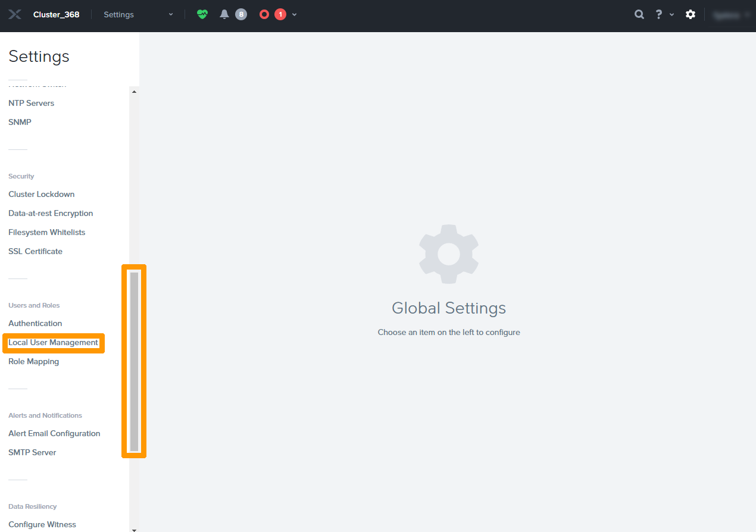Click the Global Settings gear illustration
756x532 pixels.
pos(448,254)
